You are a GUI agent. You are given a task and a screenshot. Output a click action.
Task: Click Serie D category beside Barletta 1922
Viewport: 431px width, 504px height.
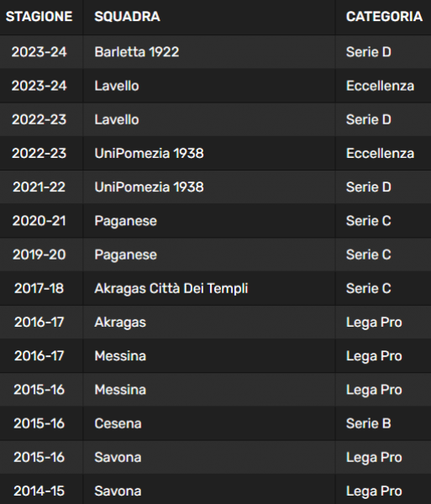pos(368,52)
